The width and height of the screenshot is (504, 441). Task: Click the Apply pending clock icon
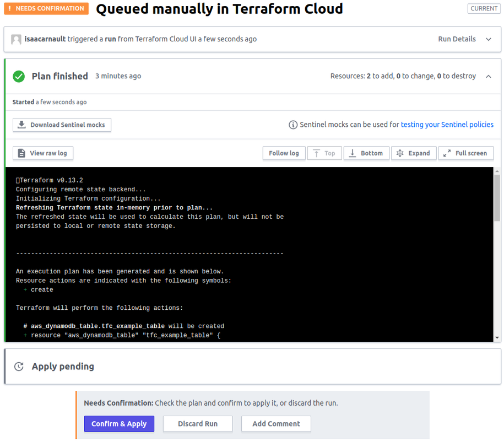click(19, 367)
